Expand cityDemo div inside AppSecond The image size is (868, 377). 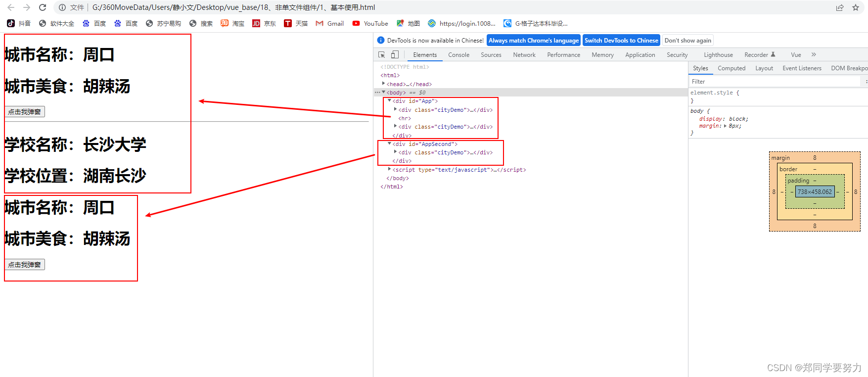pyautogui.click(x=395, y=152)
